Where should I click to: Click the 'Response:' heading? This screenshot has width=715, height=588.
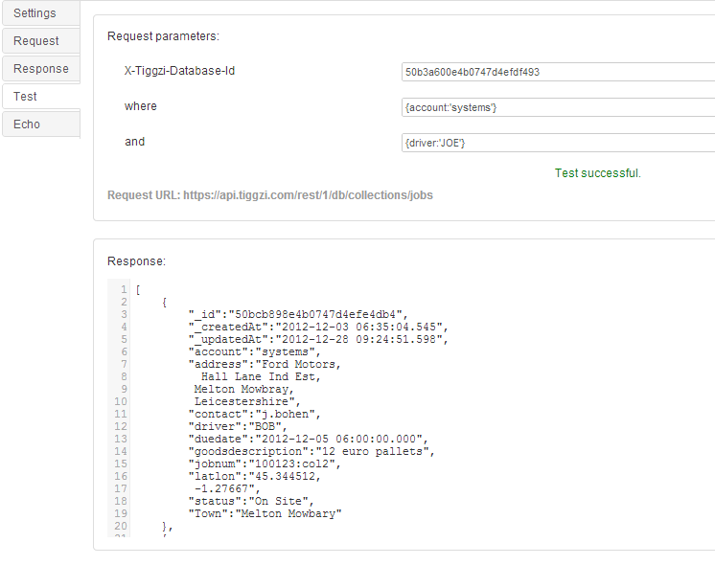click(x=136, y=260)
